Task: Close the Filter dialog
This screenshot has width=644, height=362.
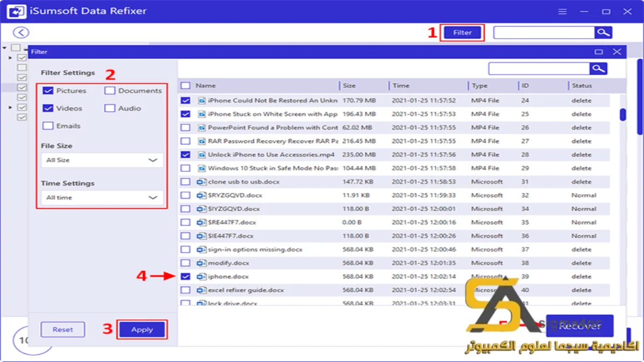Action: pyautogui.click(x=617, y=52)
